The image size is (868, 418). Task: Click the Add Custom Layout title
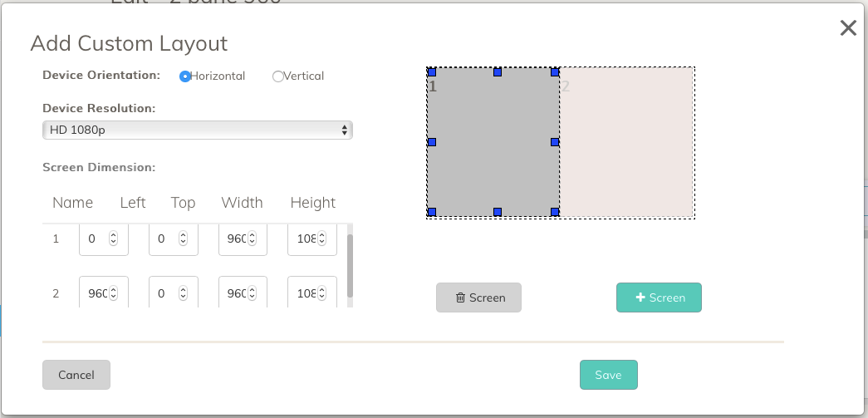tap(129, 43)
